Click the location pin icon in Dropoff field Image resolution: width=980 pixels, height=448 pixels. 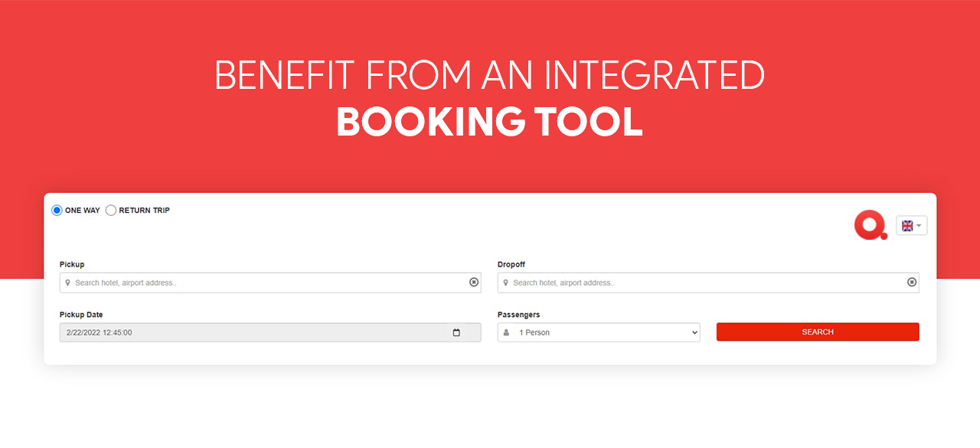506,283
